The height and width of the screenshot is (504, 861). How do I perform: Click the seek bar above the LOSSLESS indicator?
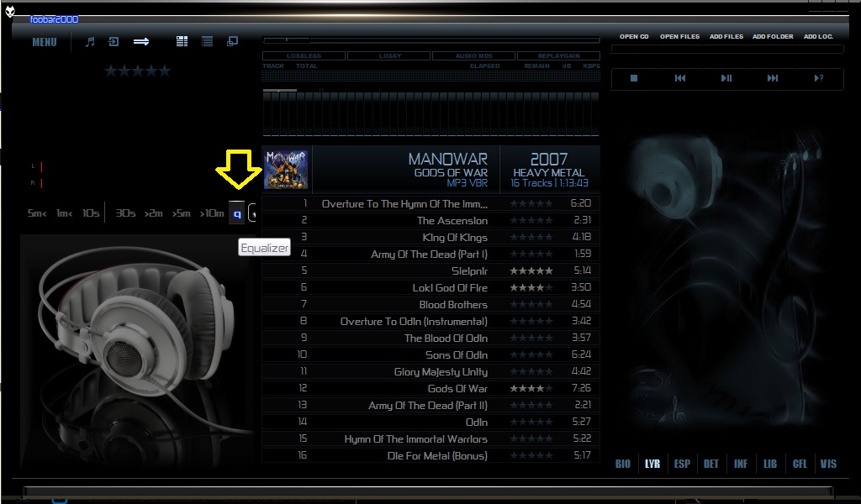pyautogui.click(x=431, y=40)
